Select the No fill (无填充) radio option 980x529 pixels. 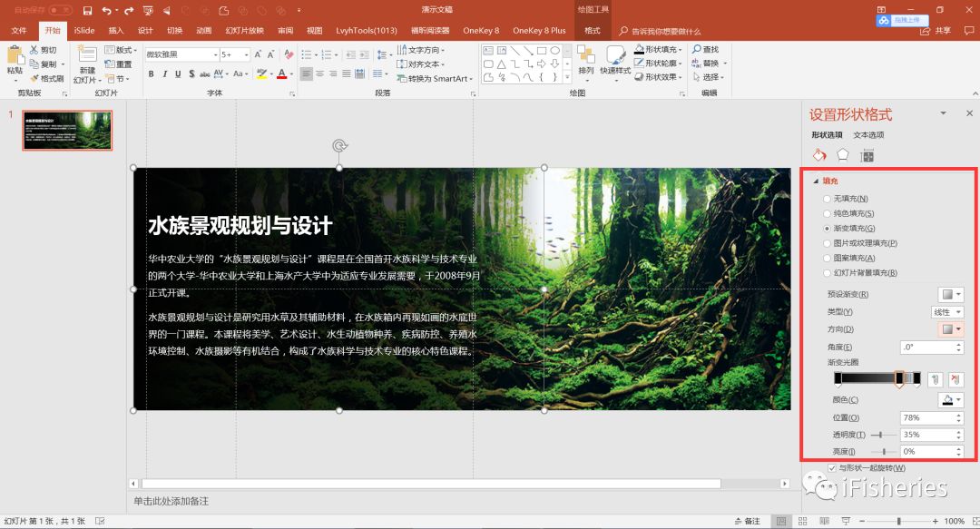pos(827,199)
